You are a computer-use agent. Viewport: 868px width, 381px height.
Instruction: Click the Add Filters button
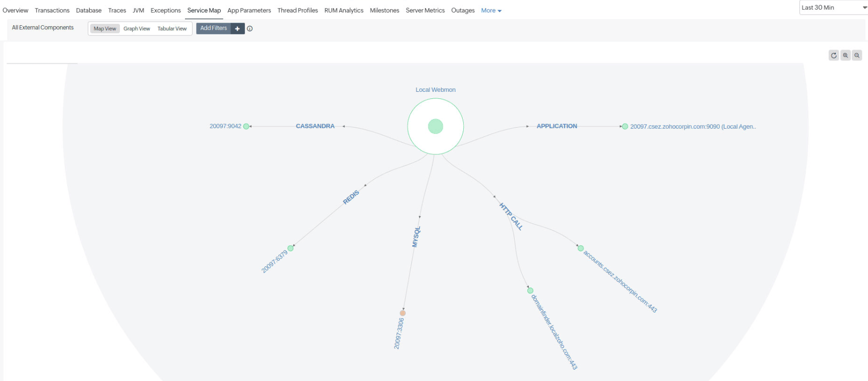coord(214,28)
